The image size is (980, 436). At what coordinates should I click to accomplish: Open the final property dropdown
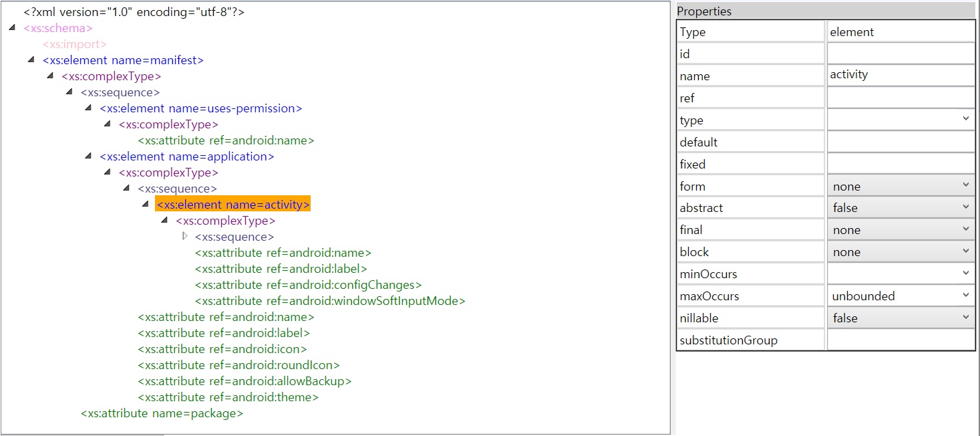tap(901, 230)
